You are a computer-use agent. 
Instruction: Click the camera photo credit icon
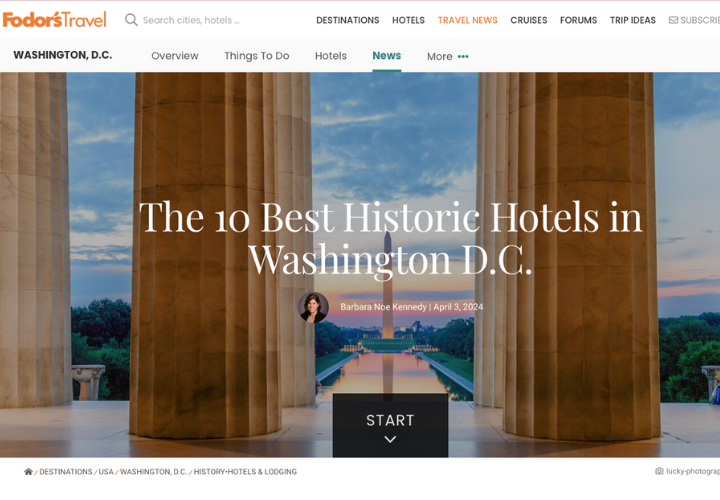click(659, 471)
